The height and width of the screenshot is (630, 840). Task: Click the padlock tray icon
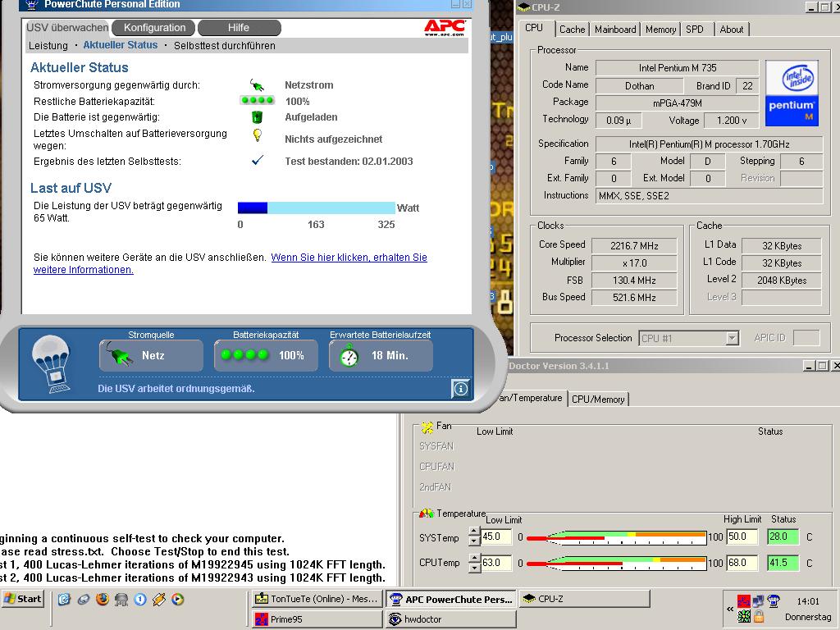759,616
